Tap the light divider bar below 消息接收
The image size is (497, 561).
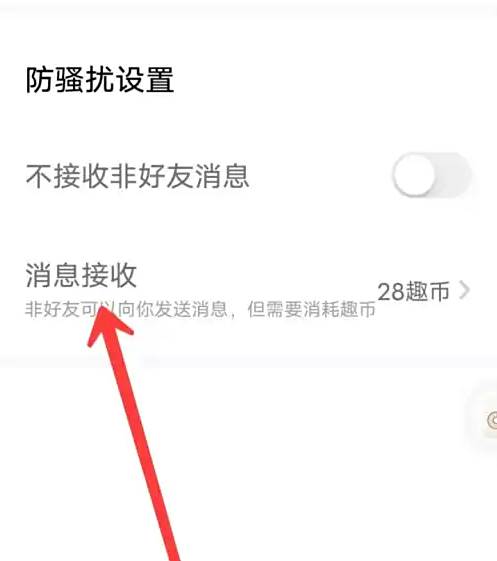pyautogui.click(x=248, y=361)
